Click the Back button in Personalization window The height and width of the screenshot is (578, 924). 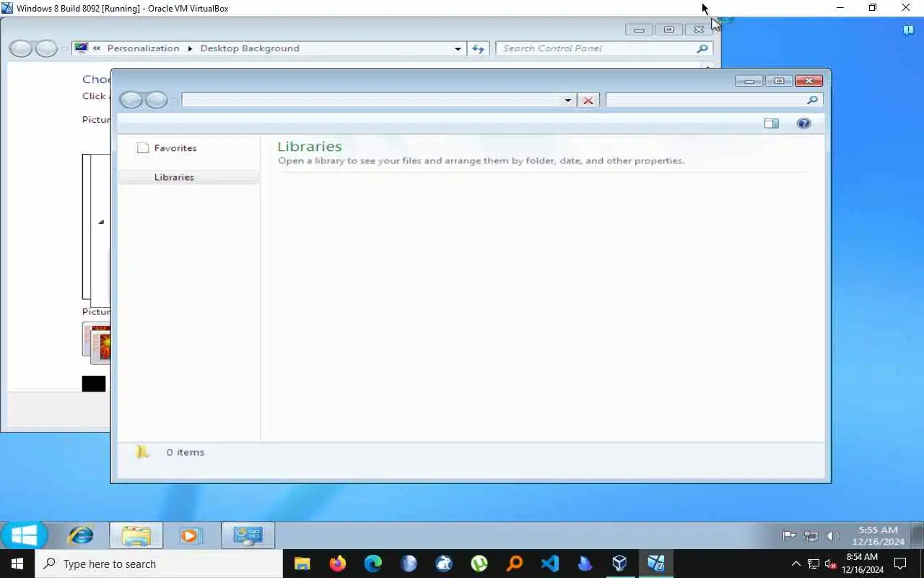pos(20,48)
